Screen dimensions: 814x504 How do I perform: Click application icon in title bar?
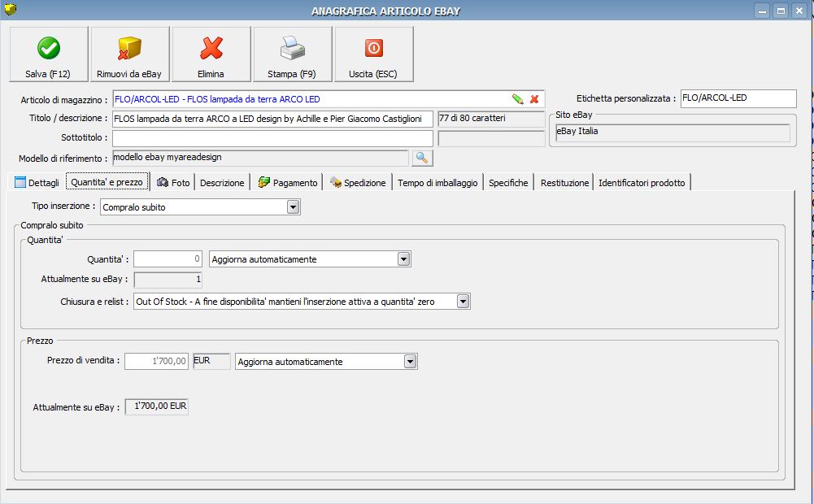[x=10, y=9]
